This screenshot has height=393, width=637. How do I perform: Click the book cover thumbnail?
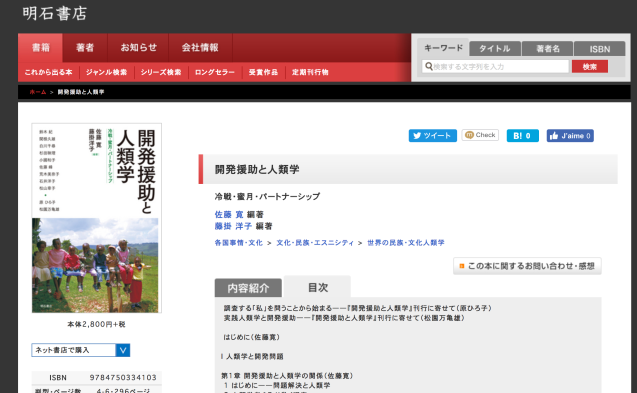click(x=97, y=218)
